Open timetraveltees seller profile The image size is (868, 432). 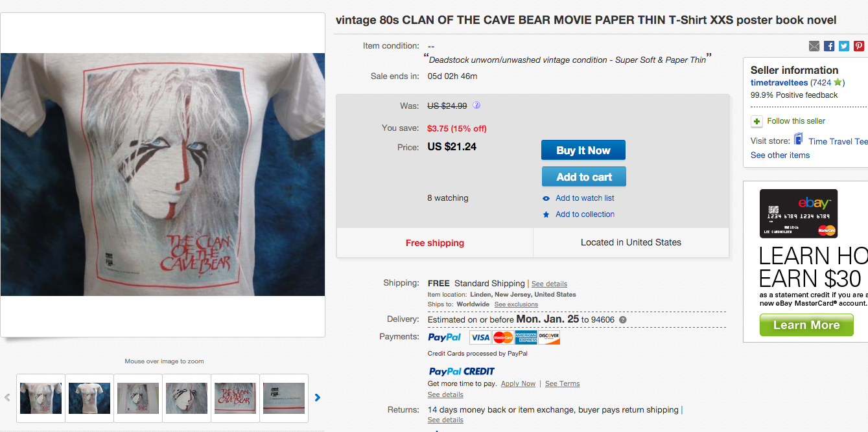click(x=779, y=83)
